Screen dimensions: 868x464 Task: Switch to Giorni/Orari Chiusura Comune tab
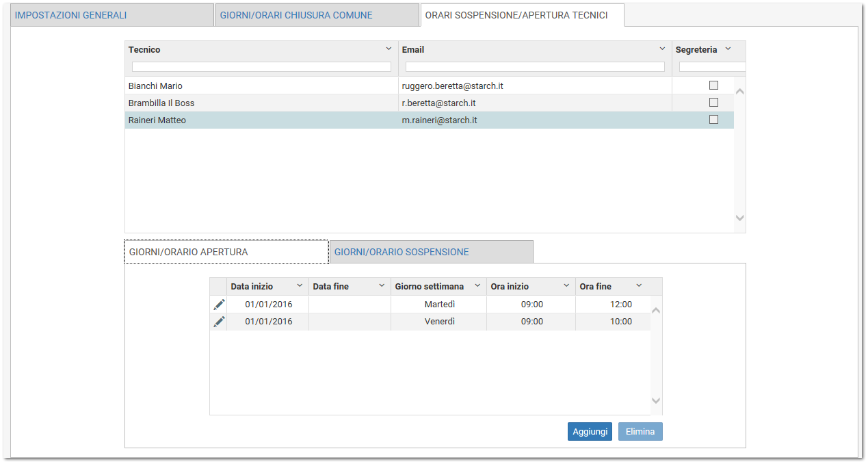tap(317, 15)
